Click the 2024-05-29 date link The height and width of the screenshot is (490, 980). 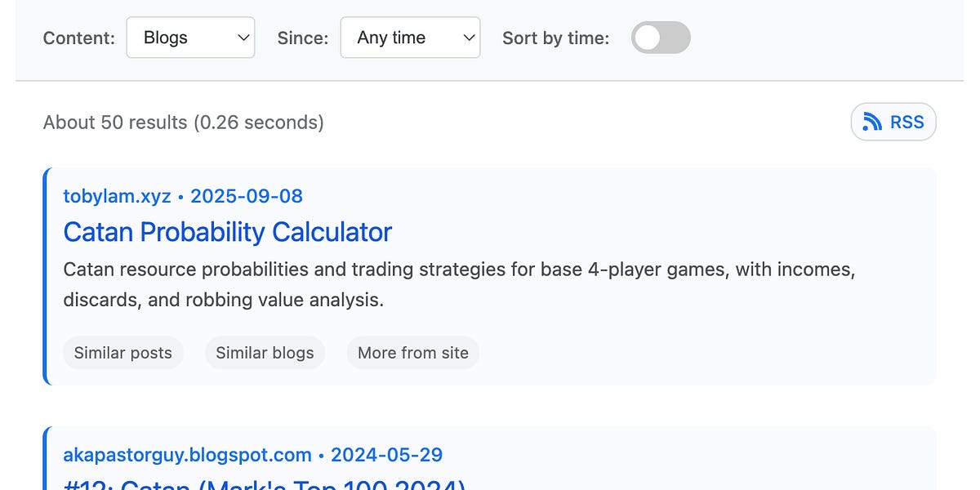[386, 454]
